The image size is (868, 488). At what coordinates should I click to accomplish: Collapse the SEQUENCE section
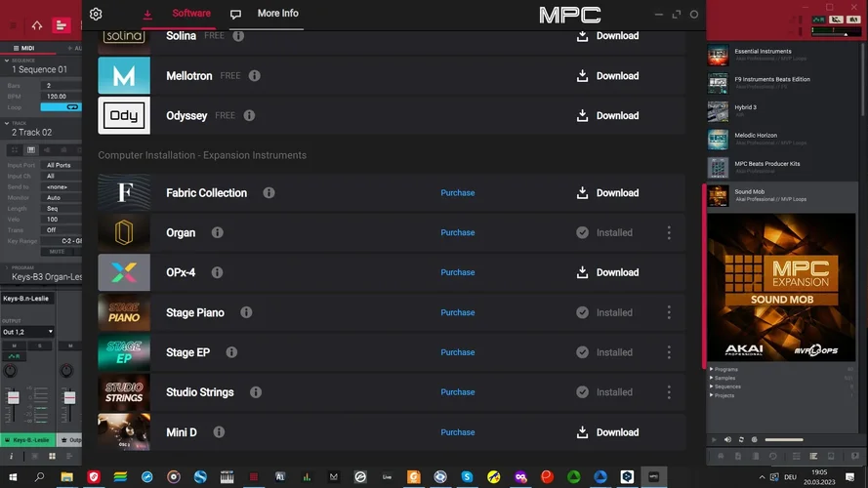tap(7, 61)
